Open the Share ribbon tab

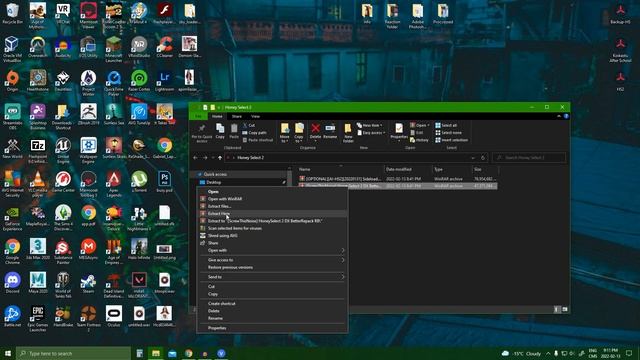237,116
